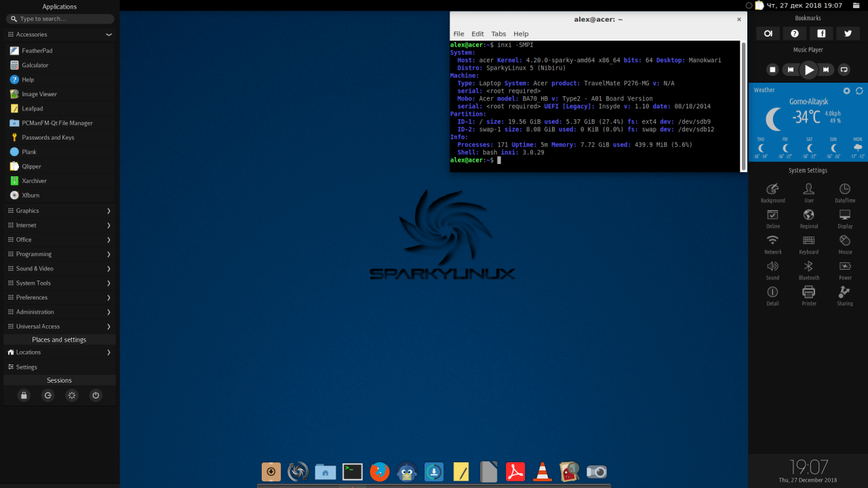
Task: Lock the session with the padlock button
Action: pyautogui.click(x=24, y=395)
